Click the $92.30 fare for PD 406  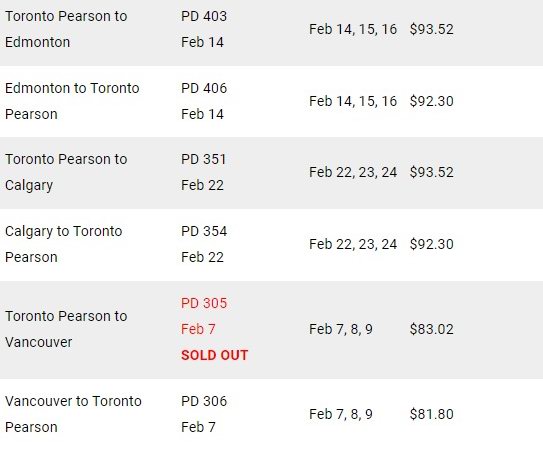click(431, 101)
